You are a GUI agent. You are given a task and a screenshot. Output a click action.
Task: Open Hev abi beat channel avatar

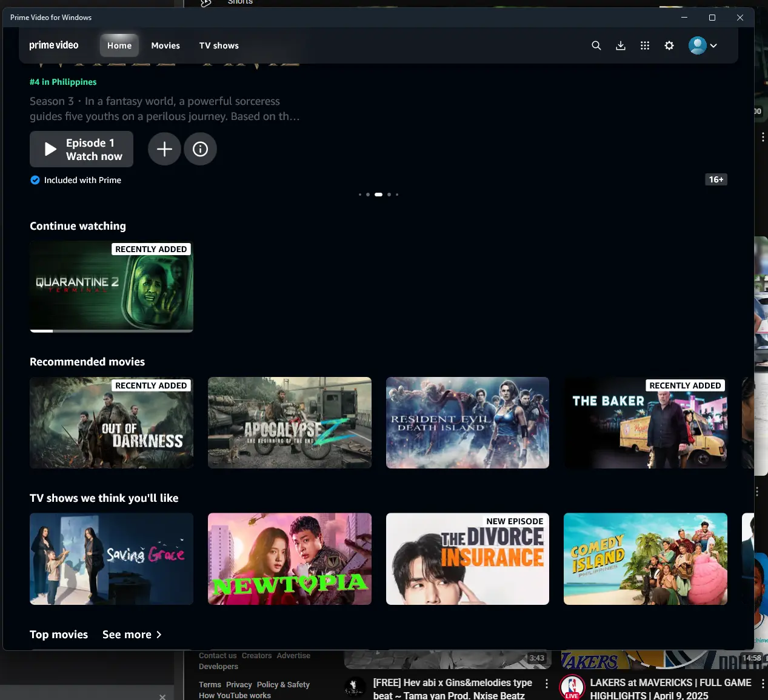pyautogui.click(x=355, y=687)
